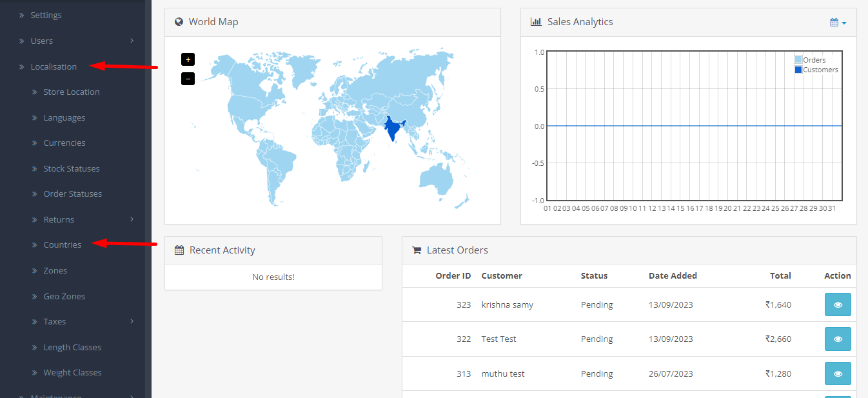View order 322 by Test Test
Image resolution: width=868 pixels, height=398 pixels.
tap(838, 339)
